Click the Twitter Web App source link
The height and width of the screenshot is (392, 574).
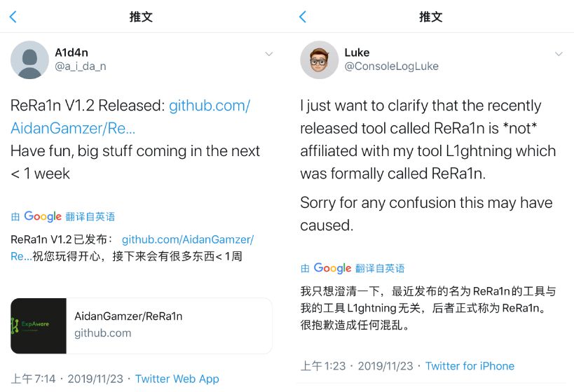177,379
